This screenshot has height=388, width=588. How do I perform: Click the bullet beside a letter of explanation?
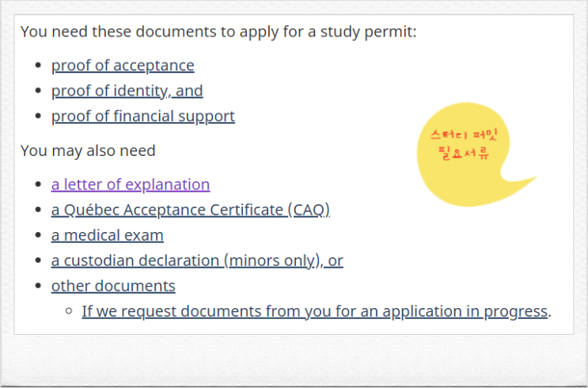(37, 184)
